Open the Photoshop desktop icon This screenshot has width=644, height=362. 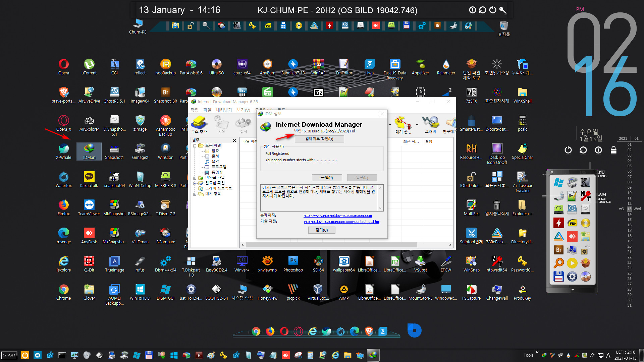point(293,264)
